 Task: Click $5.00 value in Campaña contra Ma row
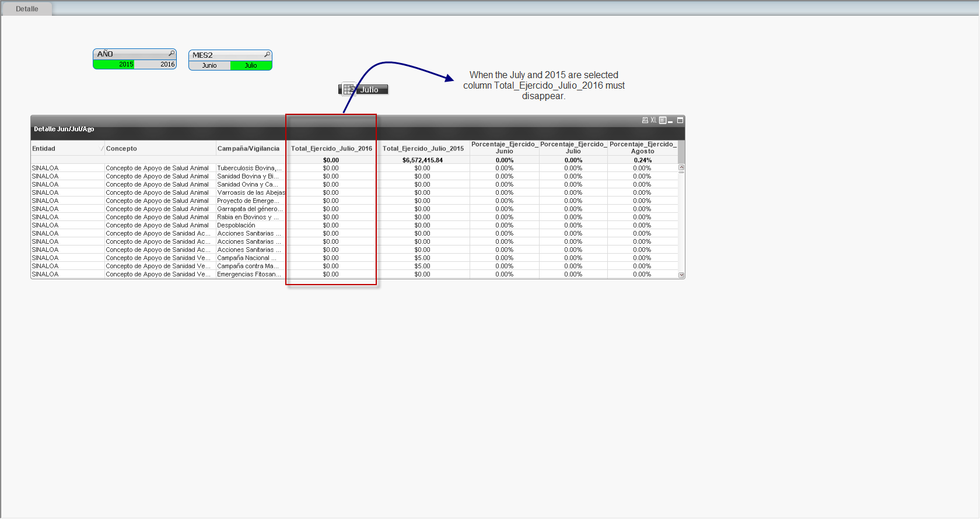(422, 266)
